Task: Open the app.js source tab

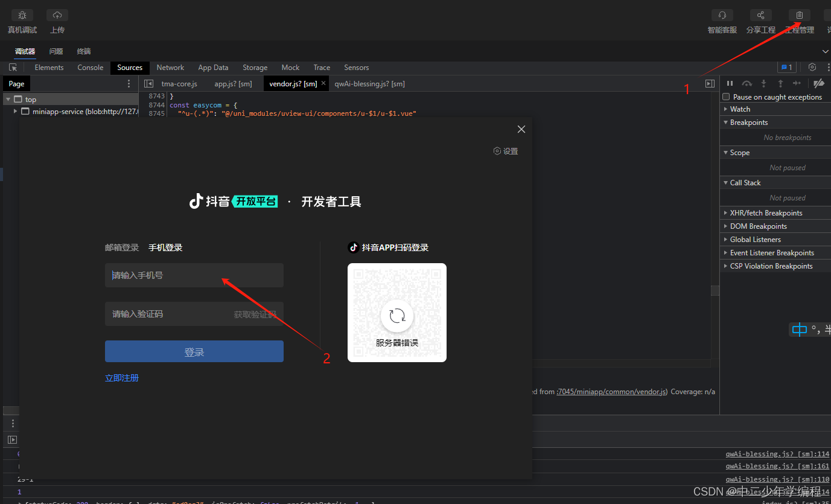Action: tap(233, 84)
